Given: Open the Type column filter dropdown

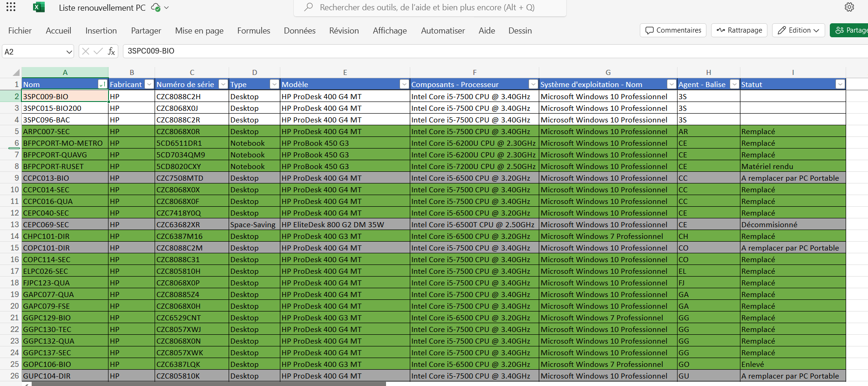Looking at the screenshot, I should click(x=274, y=84).
